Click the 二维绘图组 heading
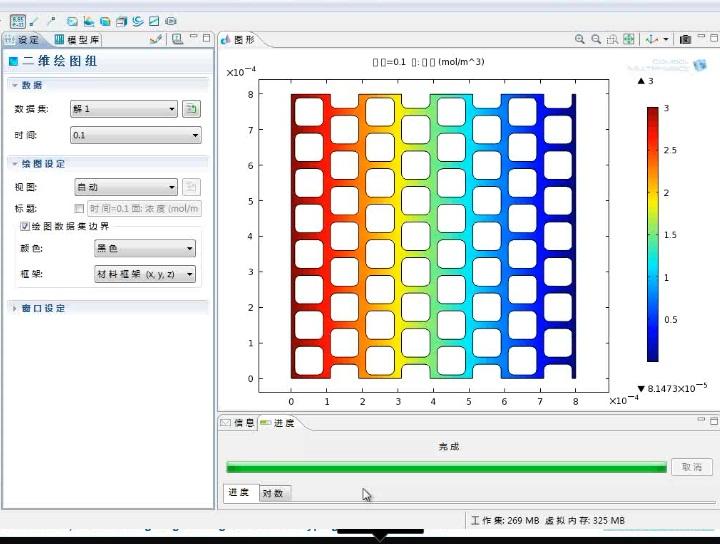 60,61
